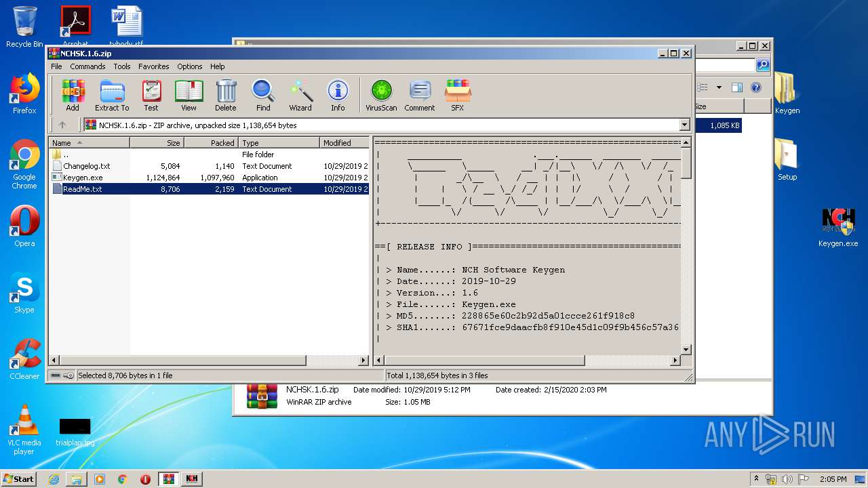Open the Firefox desktop shortcut

[x=24, y=94]
